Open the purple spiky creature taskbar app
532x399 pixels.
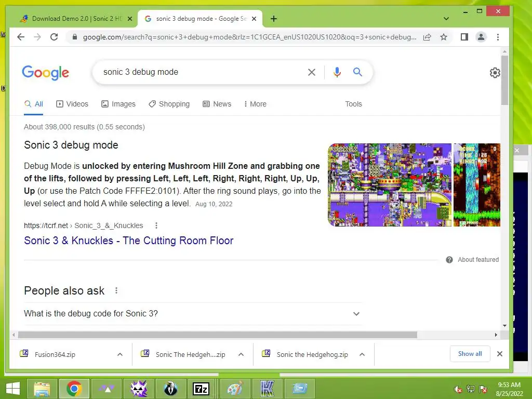138,389
